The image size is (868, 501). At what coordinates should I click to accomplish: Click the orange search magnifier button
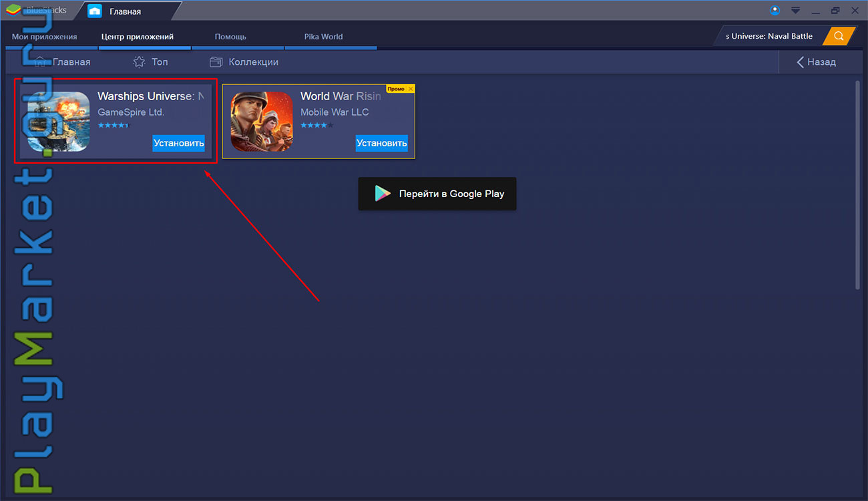click(x=839, y=36)
